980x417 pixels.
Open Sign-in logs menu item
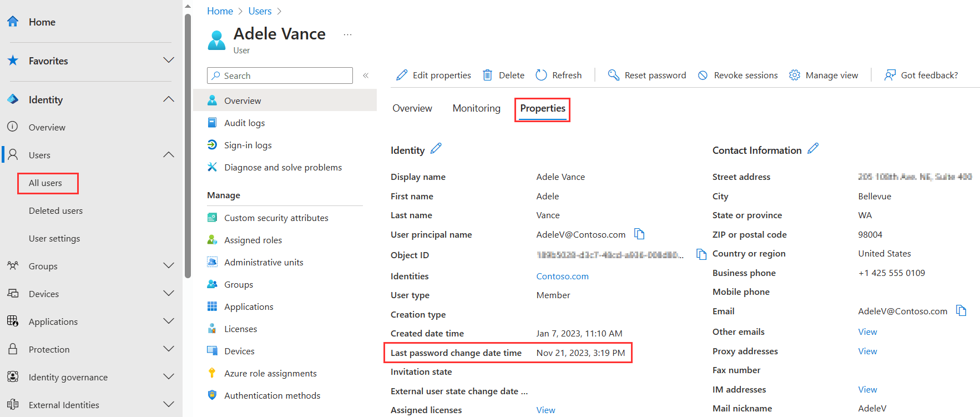(247, 145)
